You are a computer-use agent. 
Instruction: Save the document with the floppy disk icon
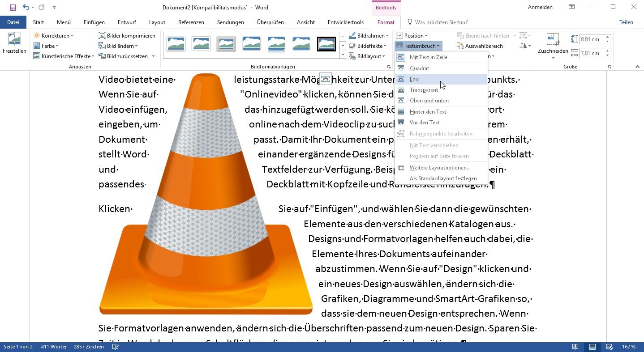click(x=13, y=7)
